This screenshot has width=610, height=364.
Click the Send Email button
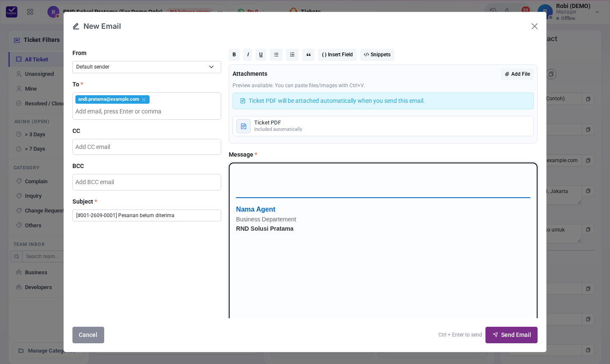tap(511, 335)
